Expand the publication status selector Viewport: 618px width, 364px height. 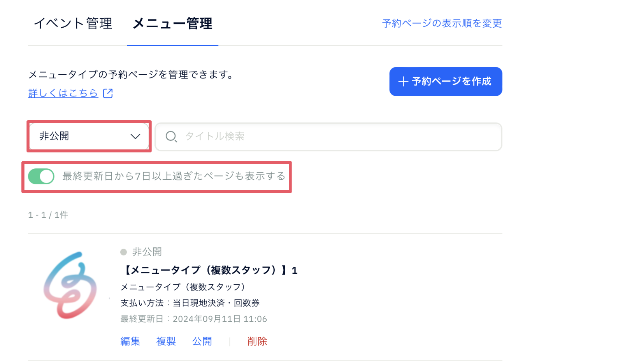coord(89,136)
